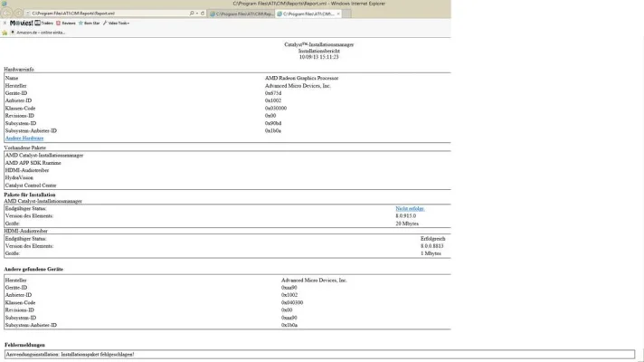This screenshot has height=362, width=644.
Task: Click version value 8.0.0.8813
Action: pyautogui.click(x=432, y=246)
